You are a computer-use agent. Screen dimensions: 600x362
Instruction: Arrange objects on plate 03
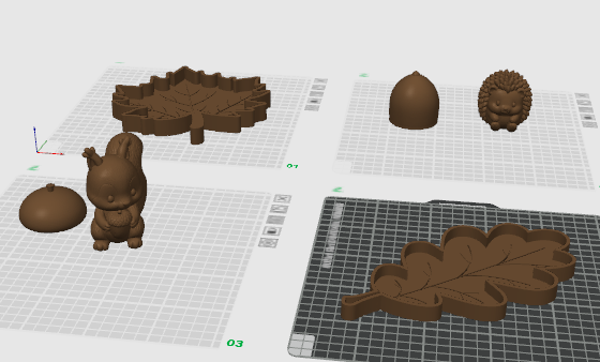point(276,220)
